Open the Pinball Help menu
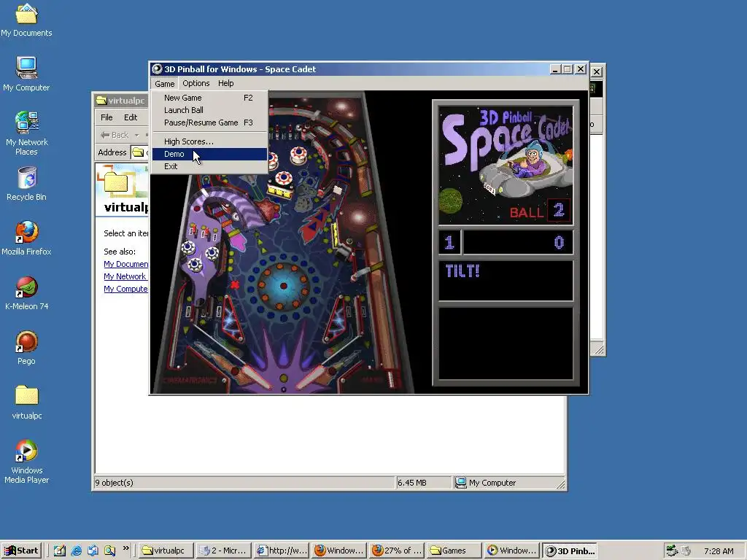Screen dimensions: 747x560 [x=226, y=83]
